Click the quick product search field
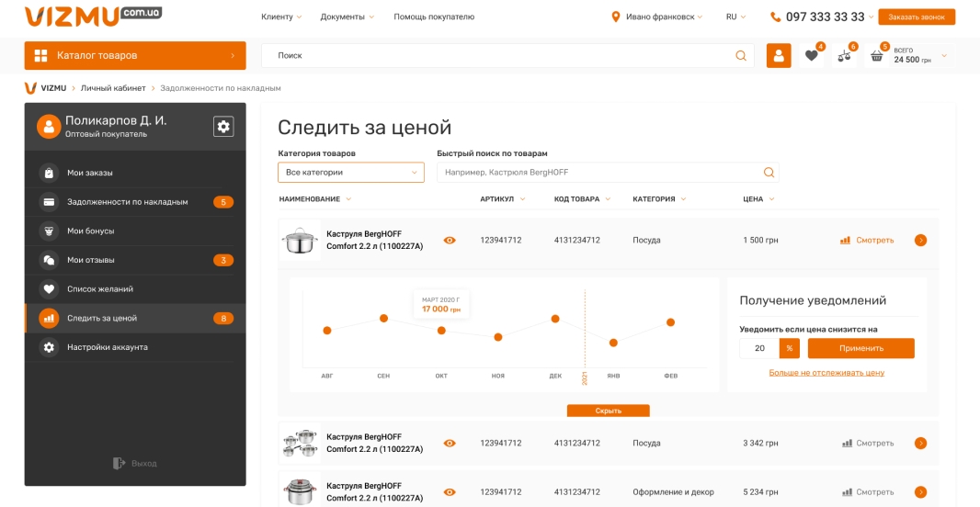The width and height of the screenshot is (980, 507). tap(608, 173)
